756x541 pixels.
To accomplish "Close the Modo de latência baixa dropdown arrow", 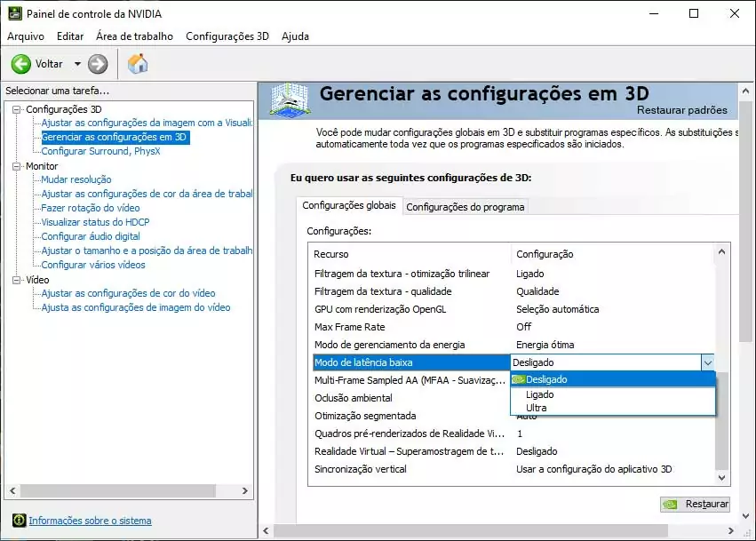I will coord(707,362).
